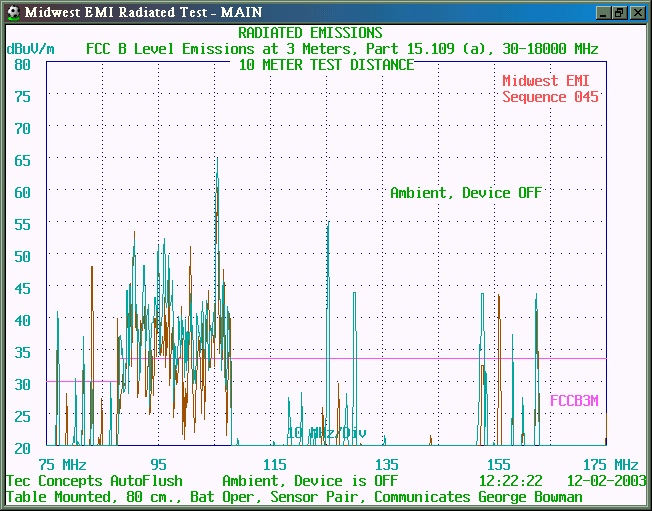This screenshot has height=511, width=652.
Task: Click the 12-02-2003 date in the status line
Action: (x=602, y=481)
